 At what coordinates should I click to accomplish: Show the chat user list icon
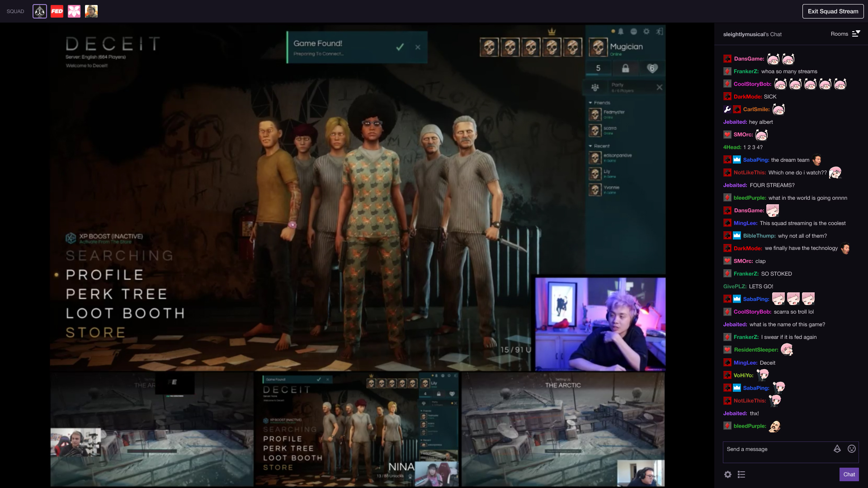741,474
